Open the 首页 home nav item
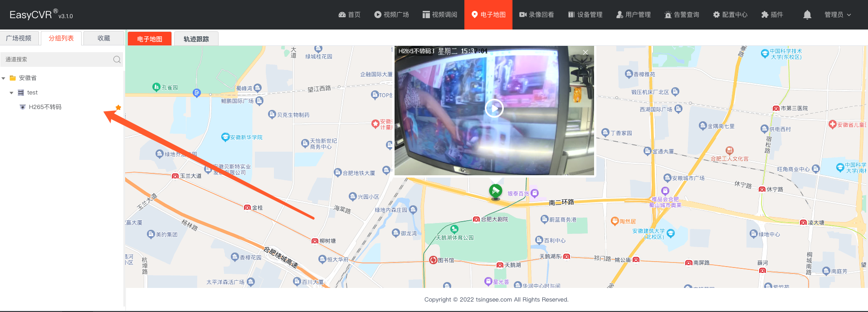This screenshot has width=868, height=312. 349,15
